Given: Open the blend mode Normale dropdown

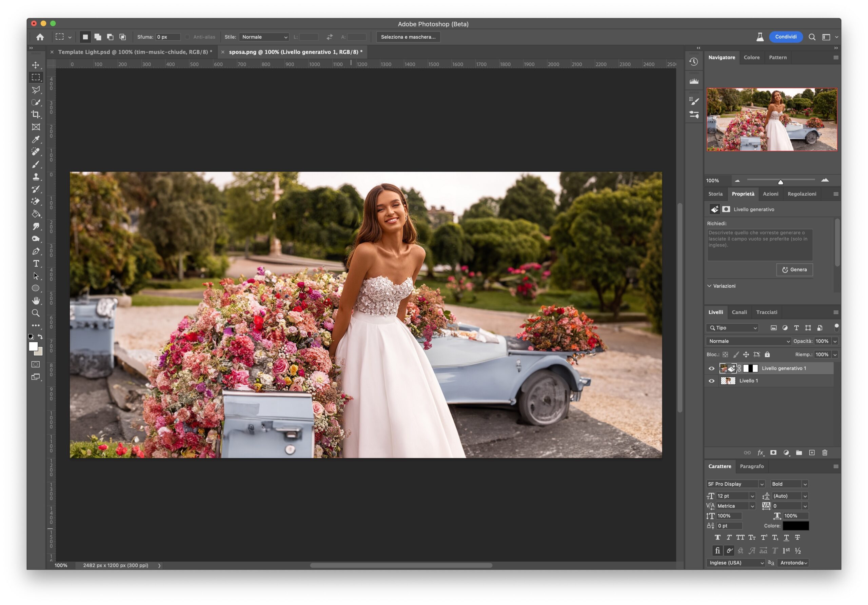Looking at the screenshot, I should [x=749, y=341].
